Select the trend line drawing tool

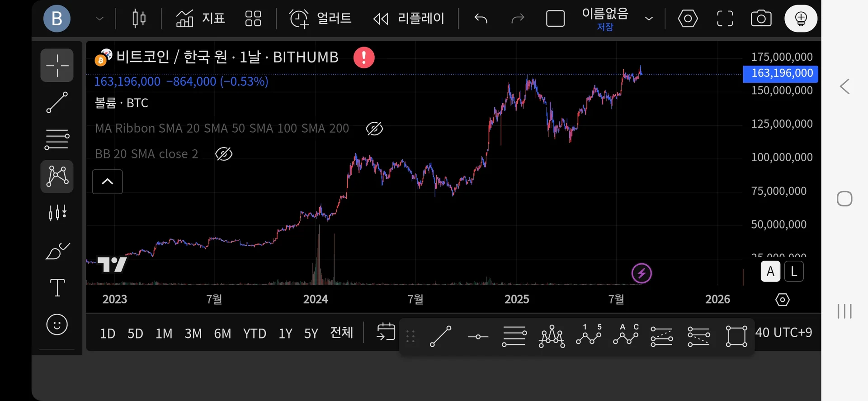(57, 102)
